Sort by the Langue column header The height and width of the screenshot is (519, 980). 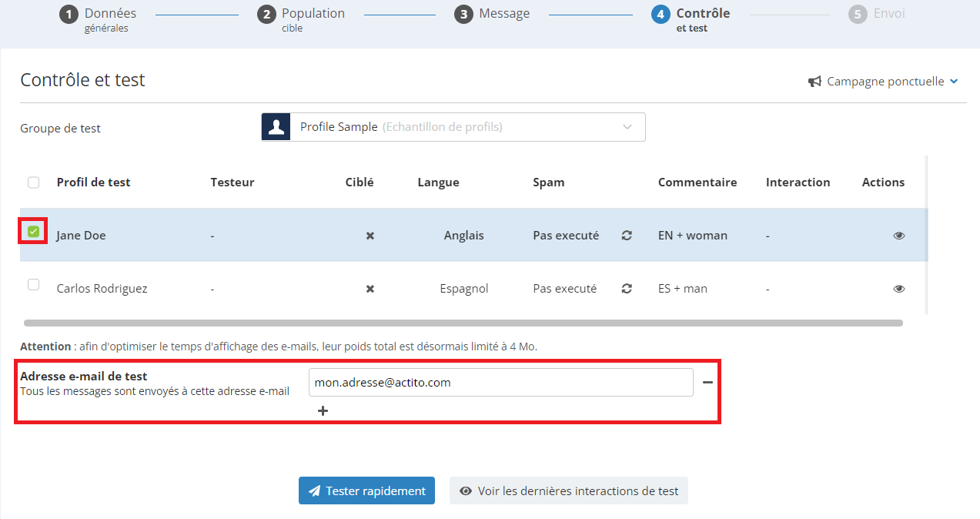(x=438, y=182)
